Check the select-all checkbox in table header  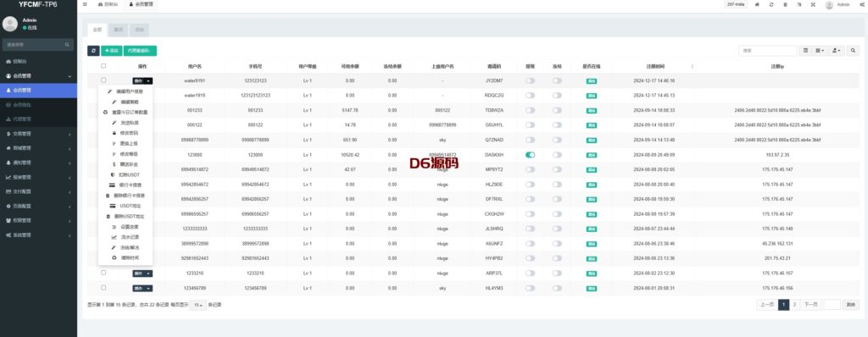click(x=103, y=66)
